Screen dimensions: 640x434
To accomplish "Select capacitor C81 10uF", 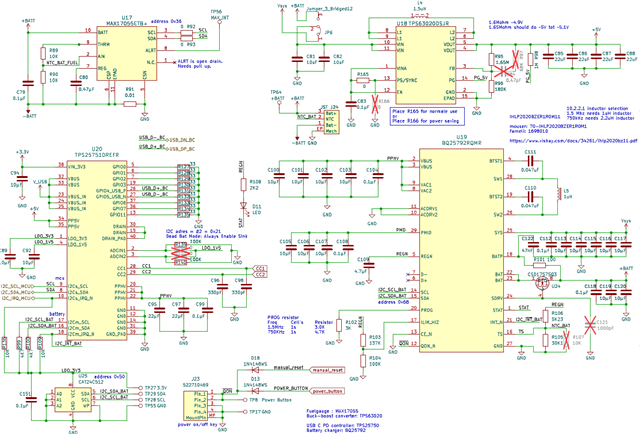I will click(297, 60).
